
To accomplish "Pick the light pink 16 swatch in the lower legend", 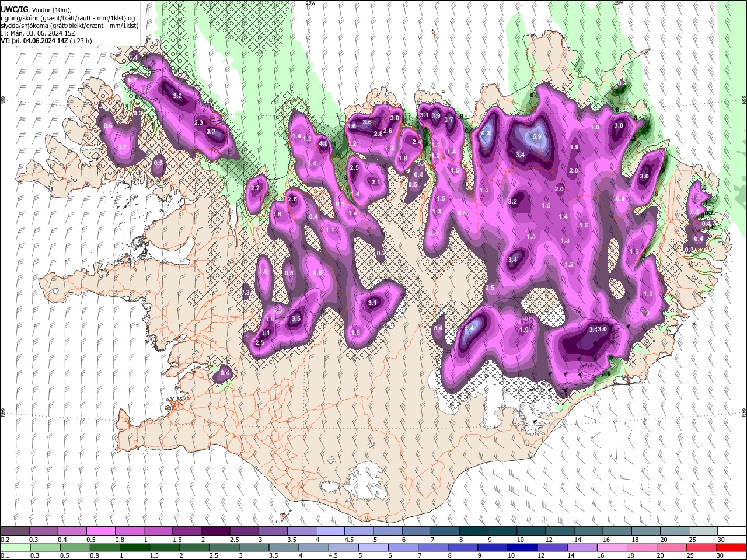I will point(612,547).
